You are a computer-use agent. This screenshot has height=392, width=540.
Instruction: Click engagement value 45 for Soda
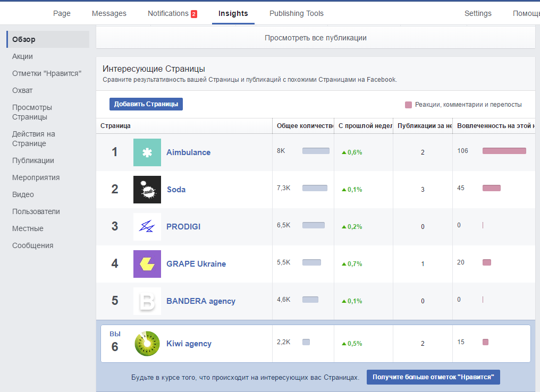[x=461, y=188]
